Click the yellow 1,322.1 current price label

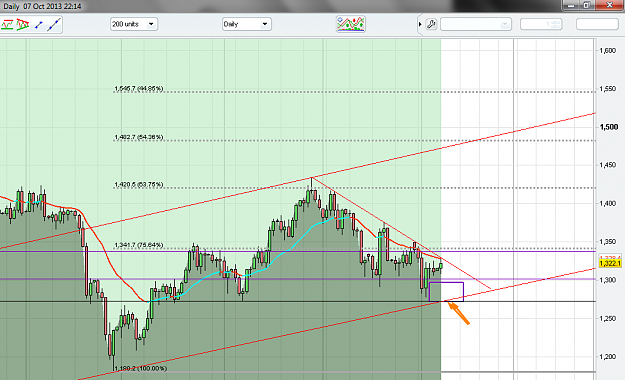(610, 264)
